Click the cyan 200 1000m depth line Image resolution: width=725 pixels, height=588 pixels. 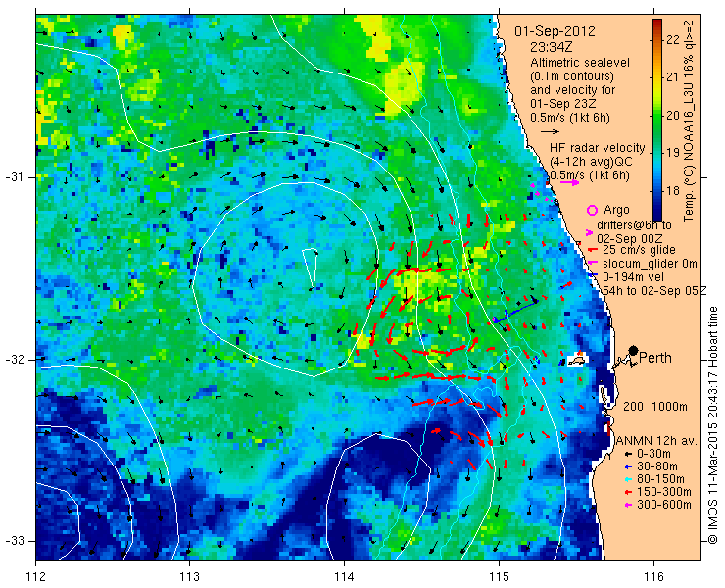pos(640,417)
